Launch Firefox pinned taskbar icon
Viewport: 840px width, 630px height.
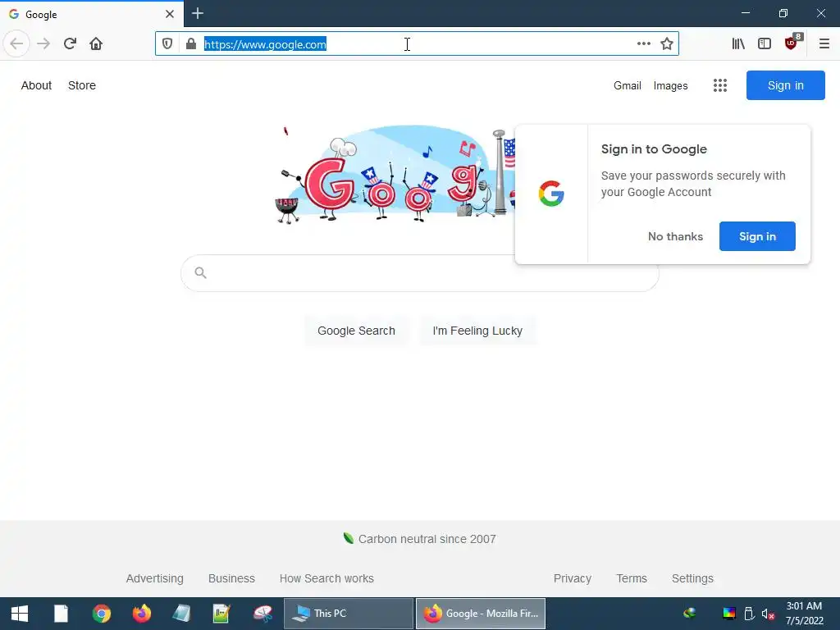click(x=141, y=614)
